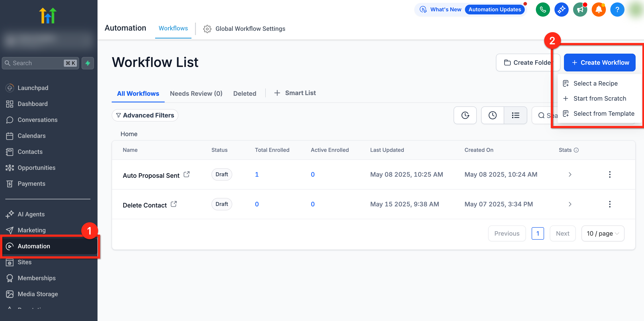Expand stats chevron for Auto Proposal Sent
This screenshot has height=321, width=644.
[570, 174]
